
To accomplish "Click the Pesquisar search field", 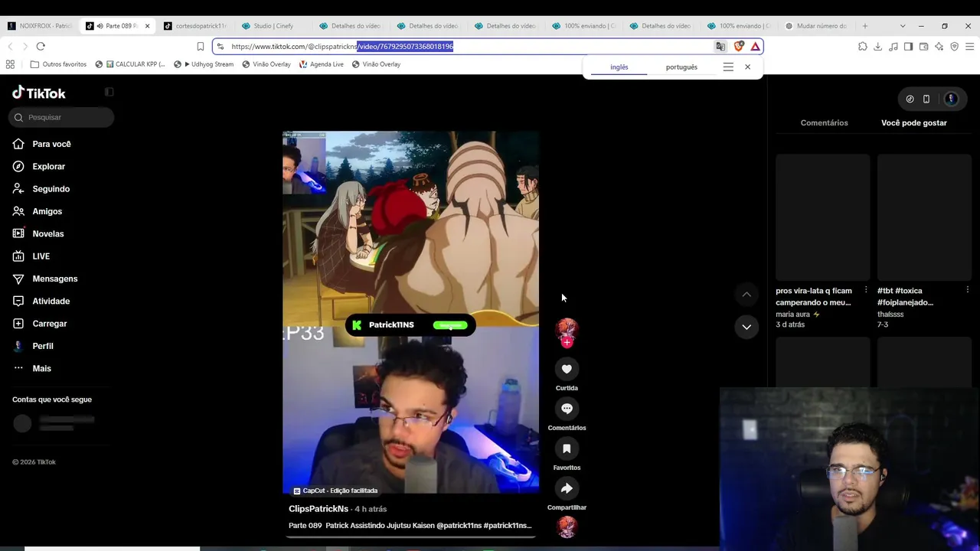I will tap(61, 117).
